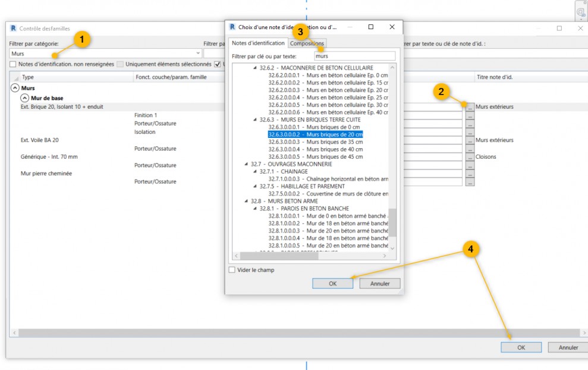Select 32.6.3.0.0.0.4 Murs briques de 40 cm
The image size is (588, 370).
coord(315,149)
